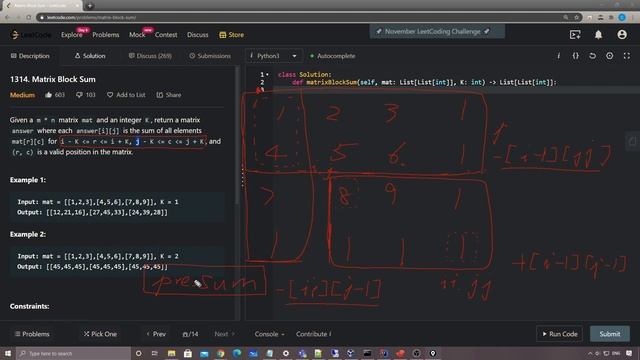Open the Submissions tab
The image size is (640, 360).
click(210, 56)
